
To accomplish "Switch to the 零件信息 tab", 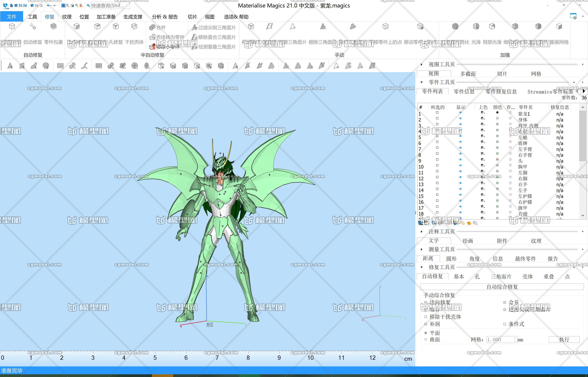I will [464, 92].
